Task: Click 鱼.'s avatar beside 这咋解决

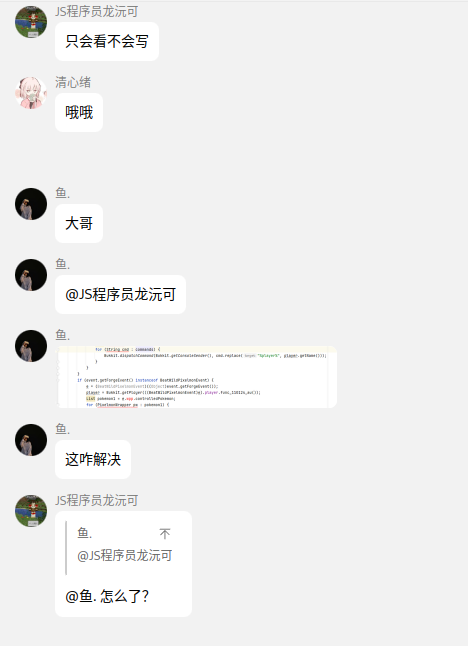Action: (31, 440)
